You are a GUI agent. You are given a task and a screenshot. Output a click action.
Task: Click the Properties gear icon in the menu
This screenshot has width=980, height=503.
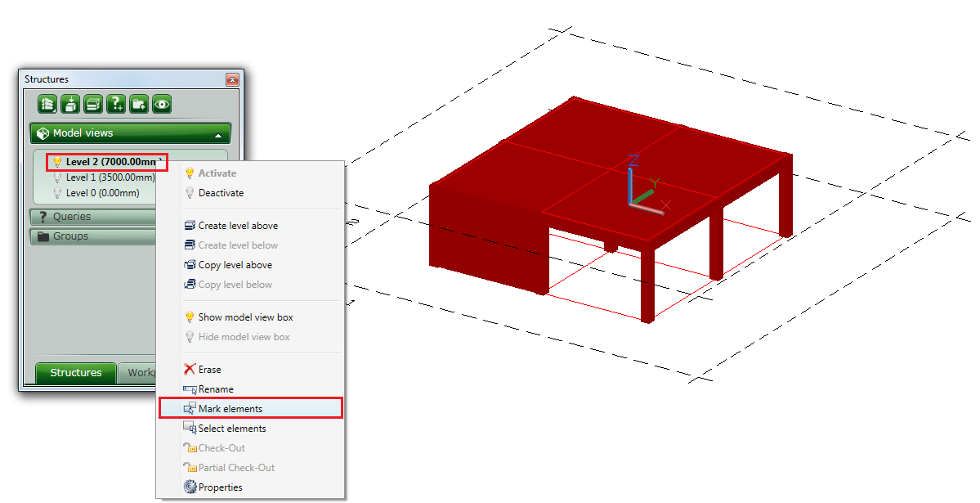pyautogui.click(x=190, y=487)
